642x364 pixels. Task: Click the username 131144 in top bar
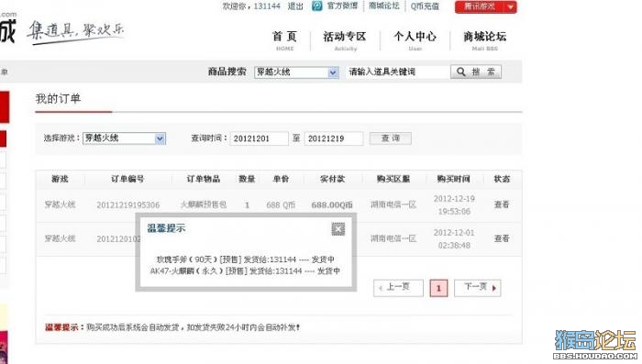(x=267, y=6)
